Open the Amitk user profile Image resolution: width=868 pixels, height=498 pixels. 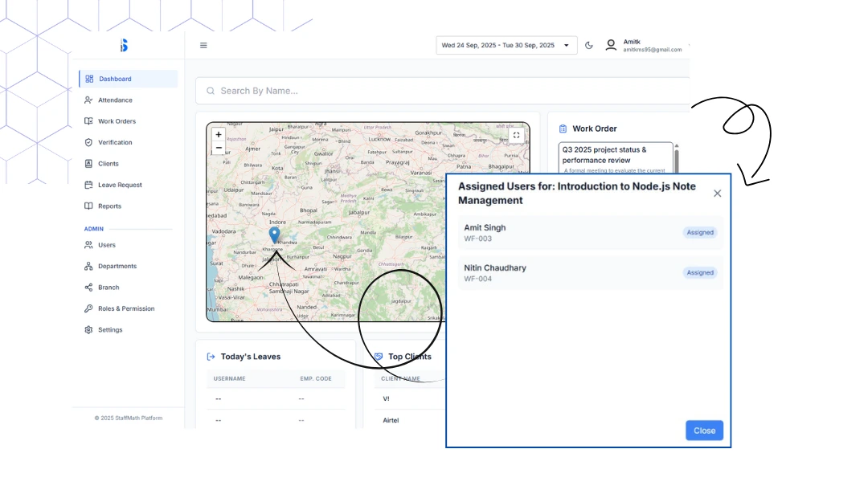pos(645,45)
